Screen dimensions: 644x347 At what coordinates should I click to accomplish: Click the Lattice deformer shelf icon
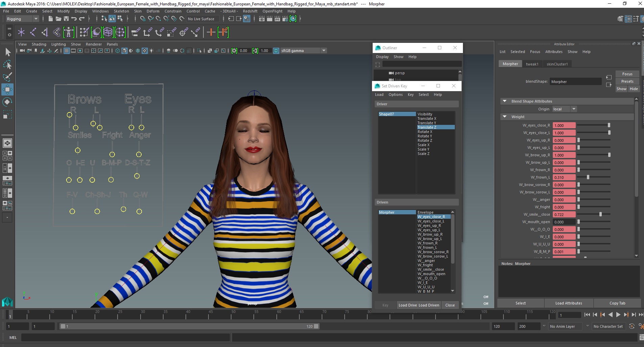tap(108, 32)
